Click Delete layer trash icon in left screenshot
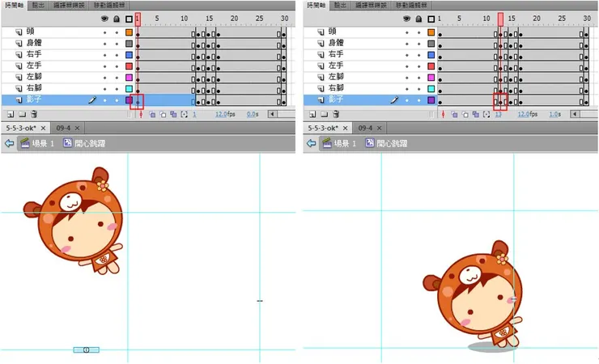599x364 pixels. point(34,114)
